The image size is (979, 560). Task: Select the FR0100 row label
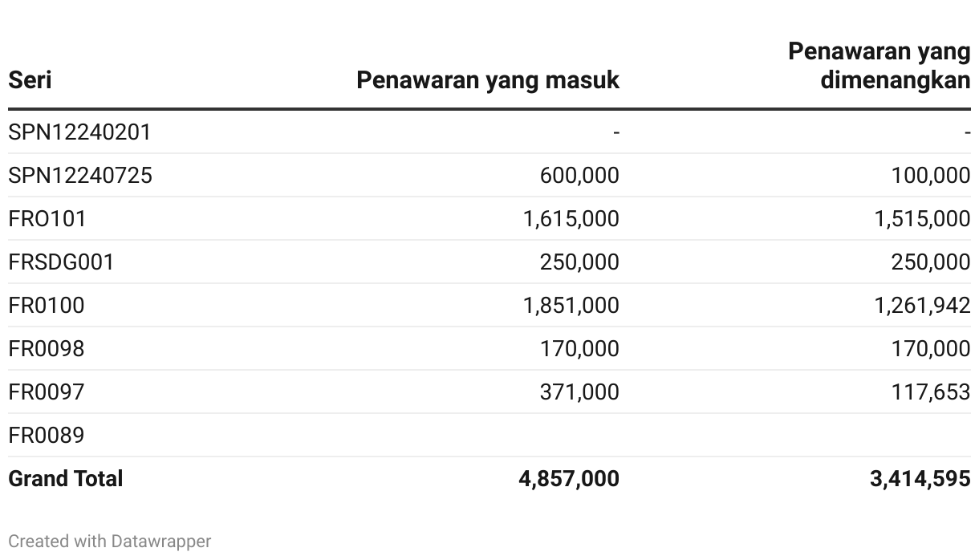click(x=47, y=306)
